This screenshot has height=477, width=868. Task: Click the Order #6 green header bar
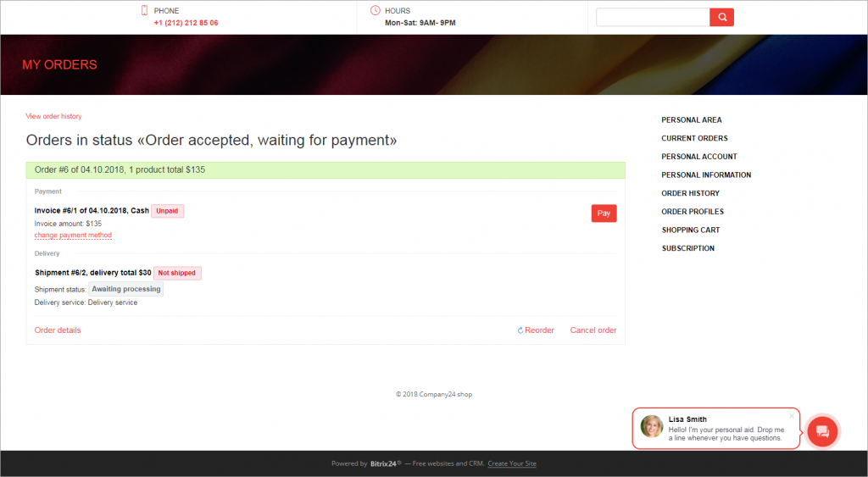pos(325,170)
